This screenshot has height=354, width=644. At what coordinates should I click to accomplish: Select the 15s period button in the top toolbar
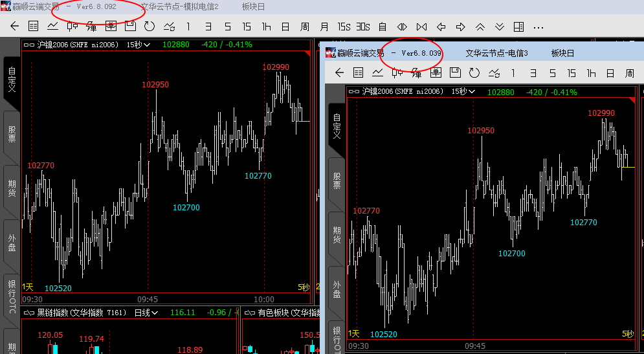coord(344,27)
